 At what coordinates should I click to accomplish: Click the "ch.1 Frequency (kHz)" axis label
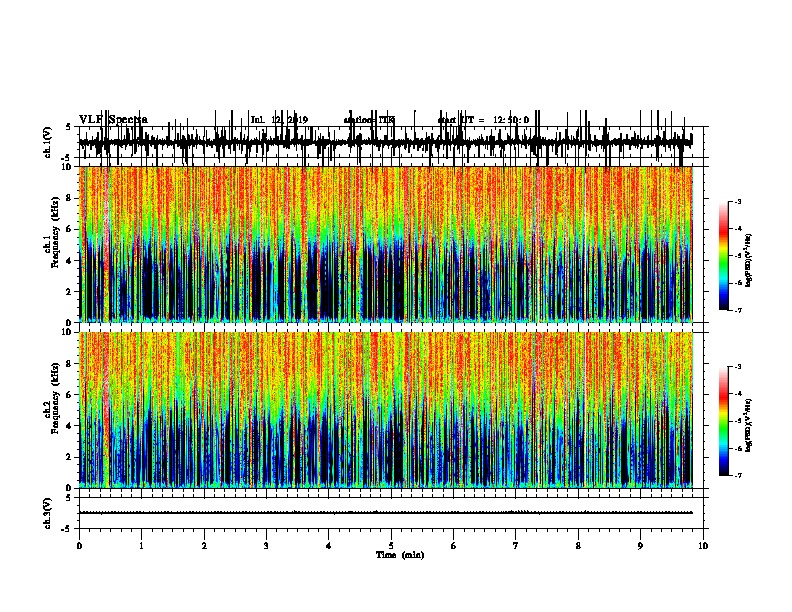tap(51, 232)
